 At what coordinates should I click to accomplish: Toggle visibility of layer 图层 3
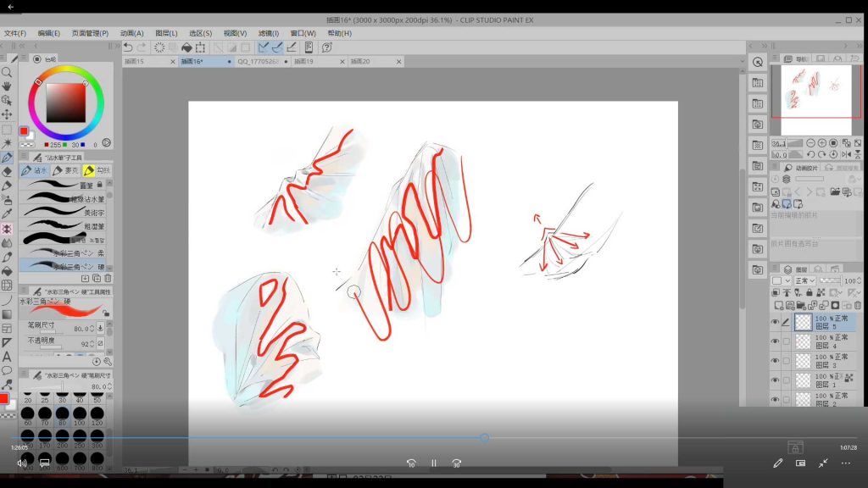click(x=775, y=361)
